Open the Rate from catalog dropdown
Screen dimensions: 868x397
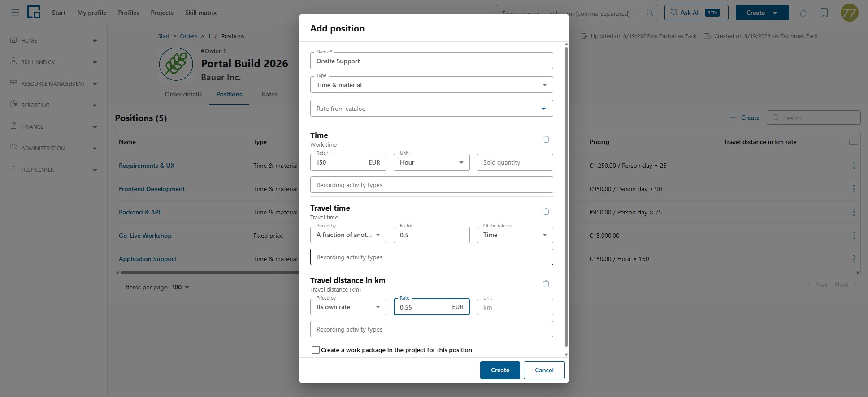pyautogui.click(x=431, y=109)
